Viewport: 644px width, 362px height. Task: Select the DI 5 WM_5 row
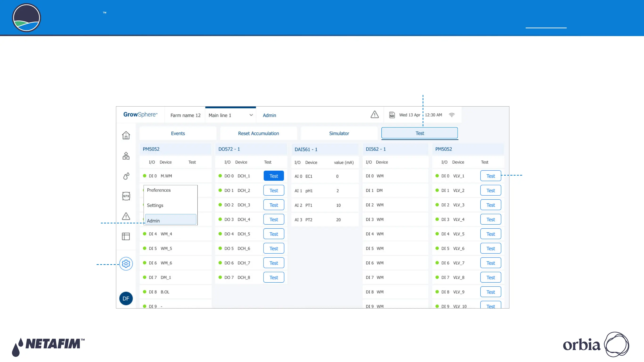pos(176,248)
